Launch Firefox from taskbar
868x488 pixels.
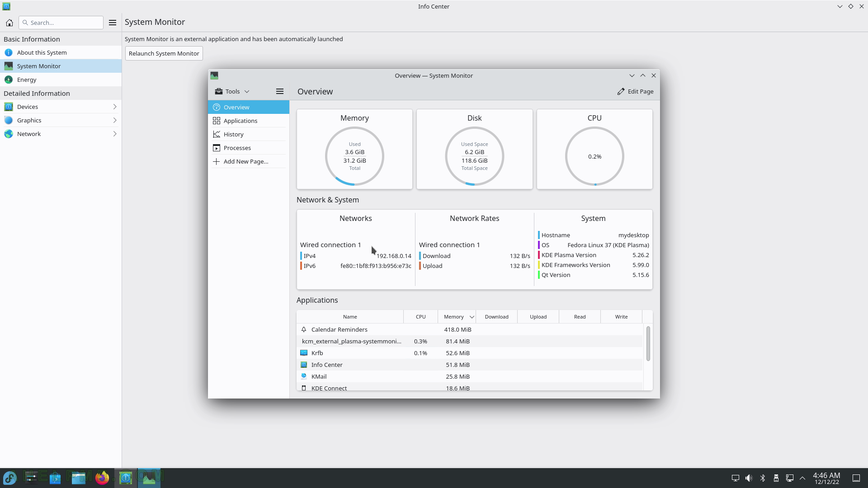pos(102,478)
